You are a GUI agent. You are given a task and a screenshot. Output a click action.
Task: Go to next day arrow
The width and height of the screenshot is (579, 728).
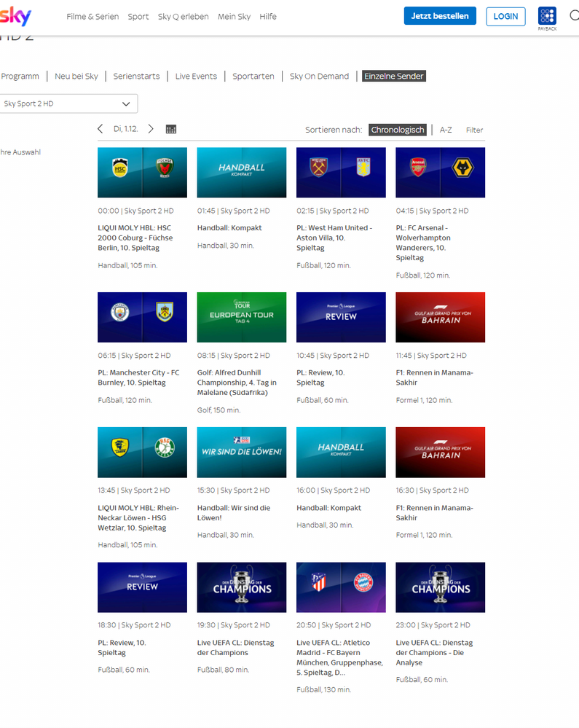pos(151,129)
